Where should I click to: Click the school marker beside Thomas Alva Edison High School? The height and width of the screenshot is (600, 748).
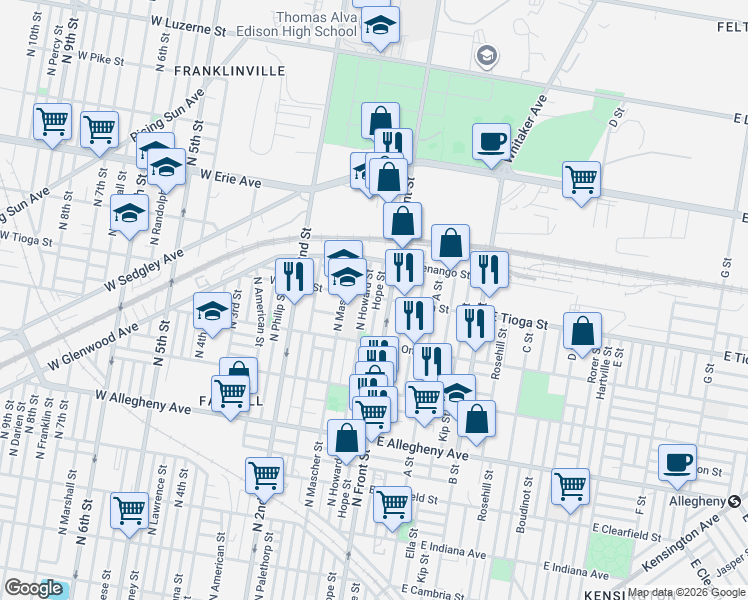(x=380, y=25)
